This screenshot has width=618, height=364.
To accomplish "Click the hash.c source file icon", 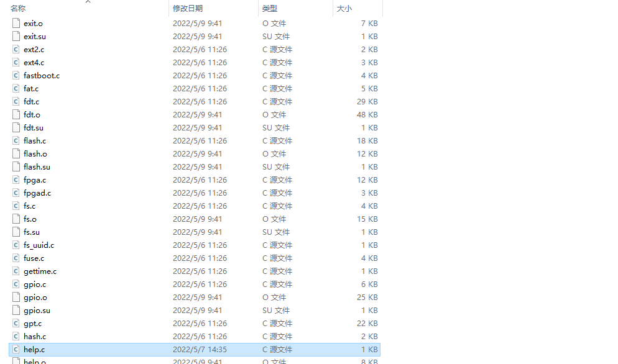I will pos(16,336).
